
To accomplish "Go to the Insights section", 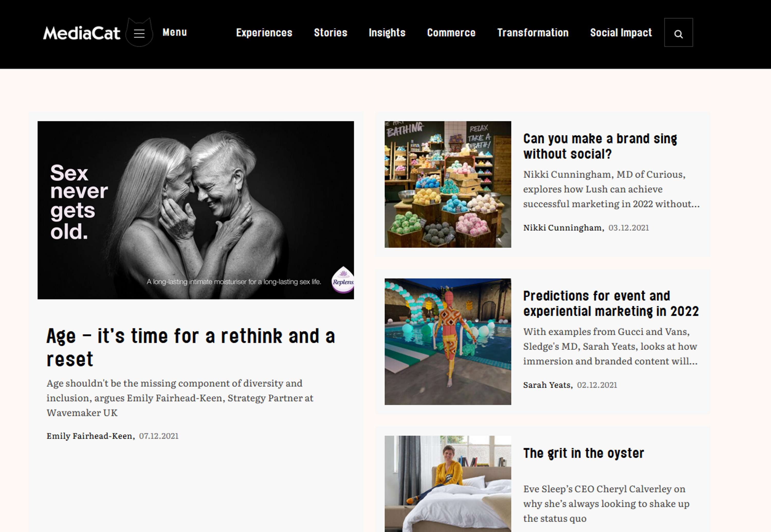I will click(387, 33).
